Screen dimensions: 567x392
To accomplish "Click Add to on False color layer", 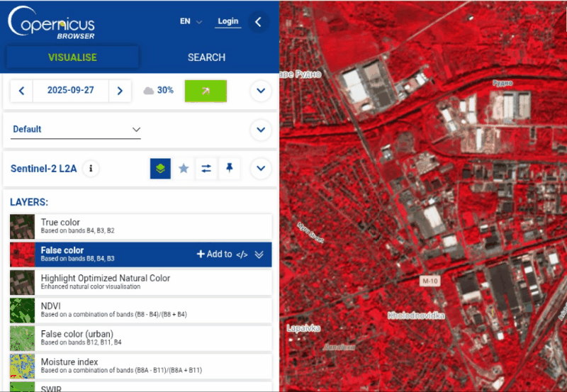I will click(x=214, y=254).
